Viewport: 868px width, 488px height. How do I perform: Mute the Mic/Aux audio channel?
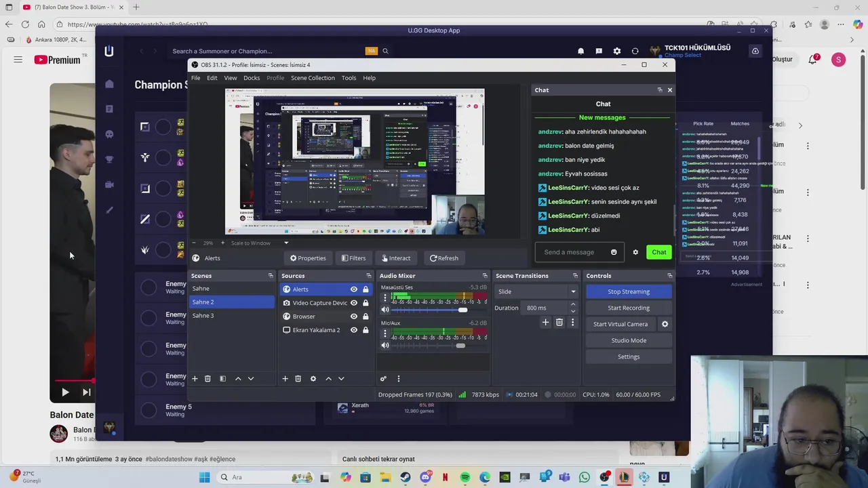click(385, 346)
